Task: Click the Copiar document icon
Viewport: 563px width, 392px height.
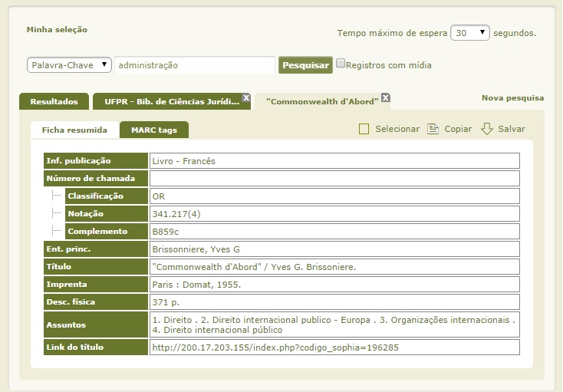Action: tap(433, 129)
